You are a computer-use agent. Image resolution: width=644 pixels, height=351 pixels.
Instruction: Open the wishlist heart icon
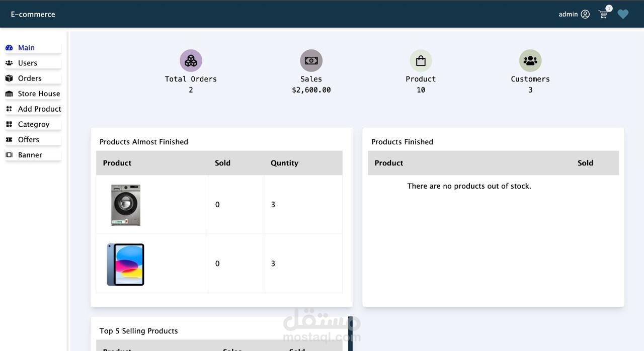623,15
